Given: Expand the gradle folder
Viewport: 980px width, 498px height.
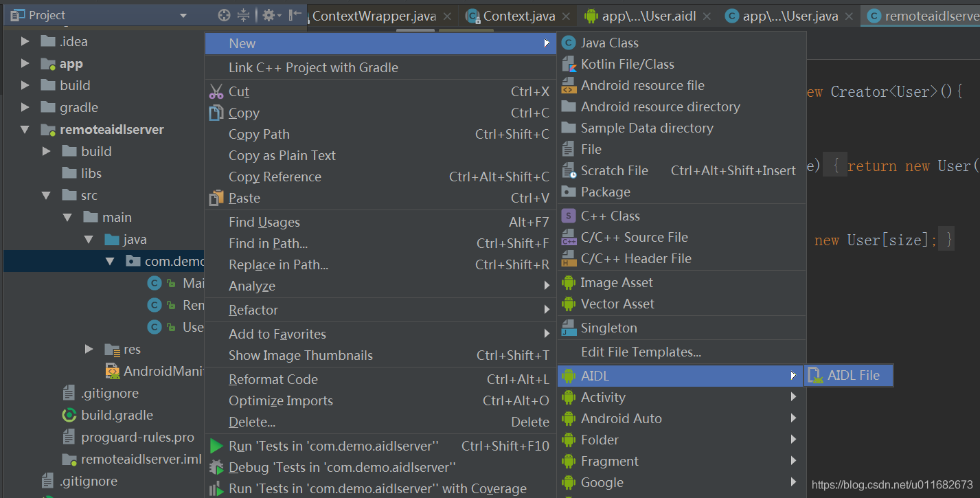Looking at the screenshot, I should coord(25,107).
